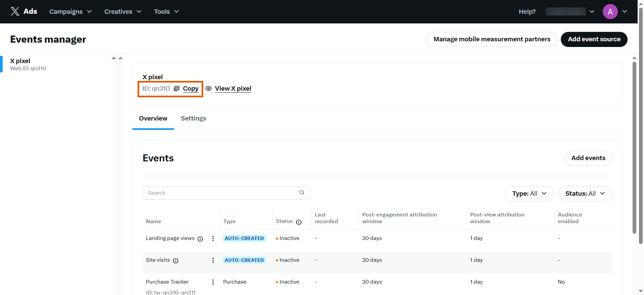Click the info icon next to Site visits
This screenshot has height=295, width=644.
[175, 261]
